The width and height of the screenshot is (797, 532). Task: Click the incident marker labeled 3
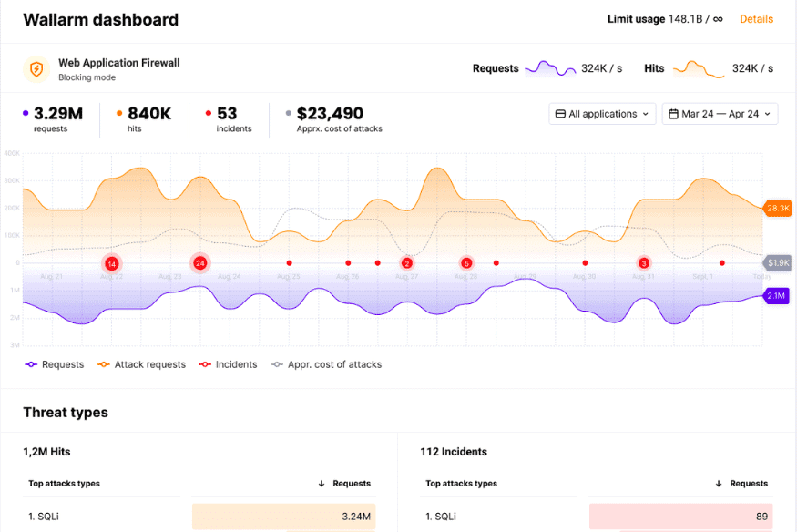(x=644, y=263)
